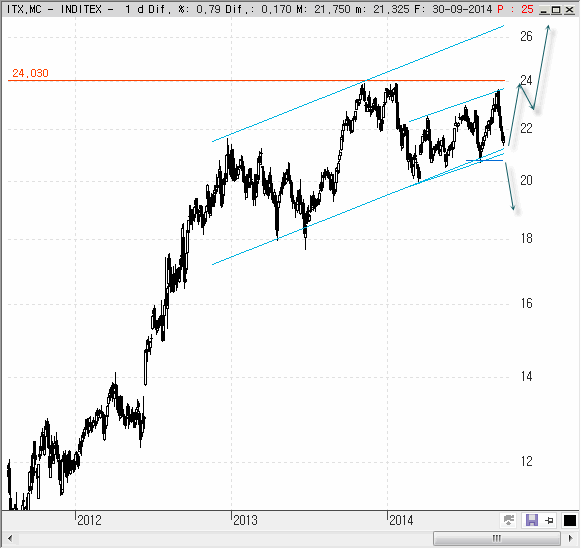
Task: Select the downward projection arrow tip
Action: point(513,209)
